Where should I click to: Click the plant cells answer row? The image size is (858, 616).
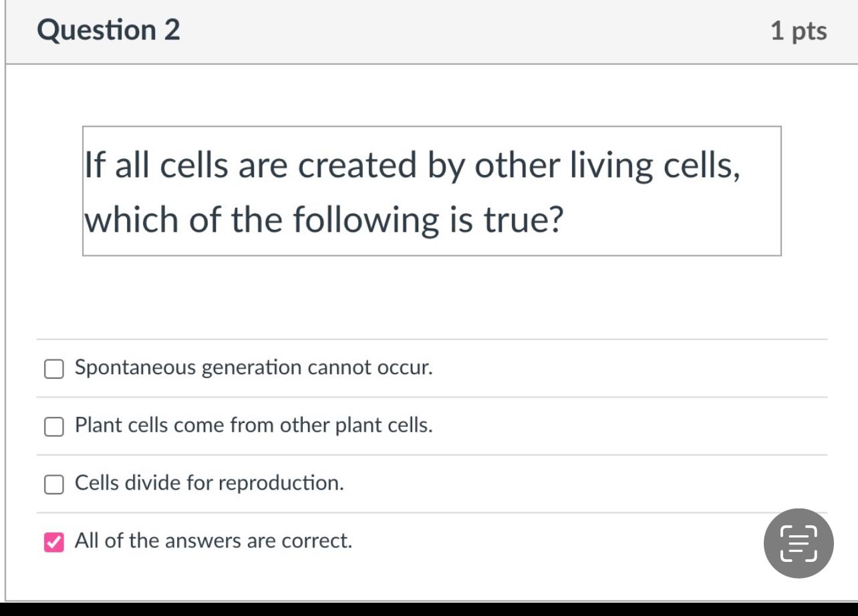(253, 426)
